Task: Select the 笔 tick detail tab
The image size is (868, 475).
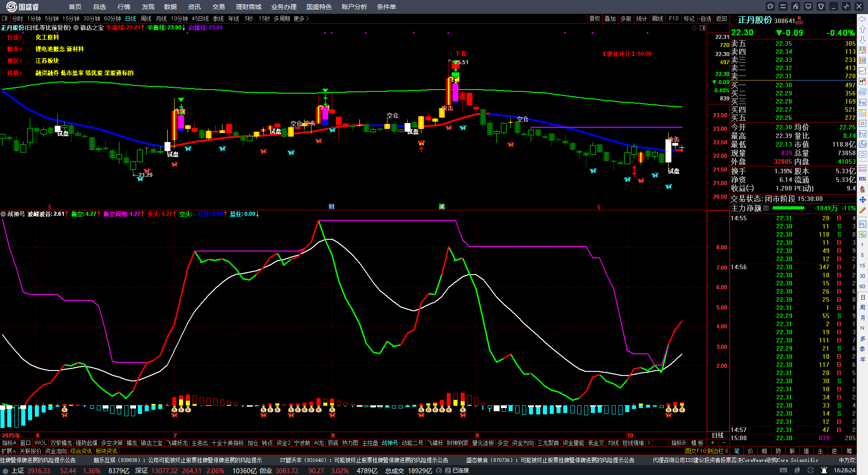Action: (x=737, y=451)
